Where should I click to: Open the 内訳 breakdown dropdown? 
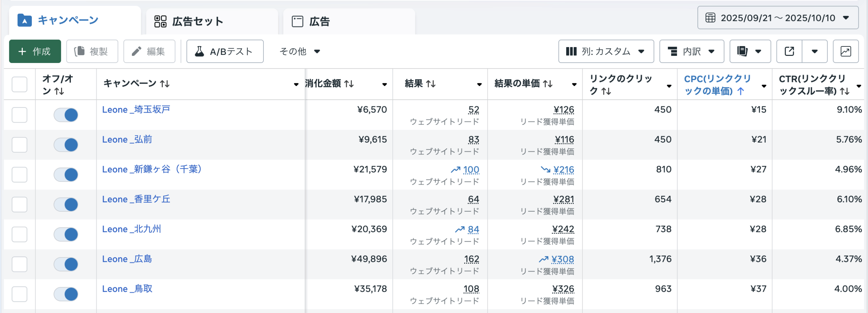pyautogui.click(x=691, y=51)
